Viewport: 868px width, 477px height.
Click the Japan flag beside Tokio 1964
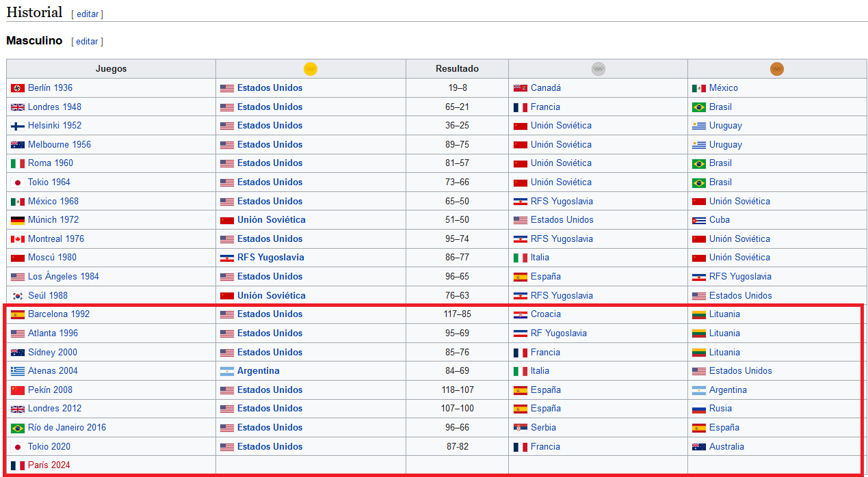click(18, 182)
